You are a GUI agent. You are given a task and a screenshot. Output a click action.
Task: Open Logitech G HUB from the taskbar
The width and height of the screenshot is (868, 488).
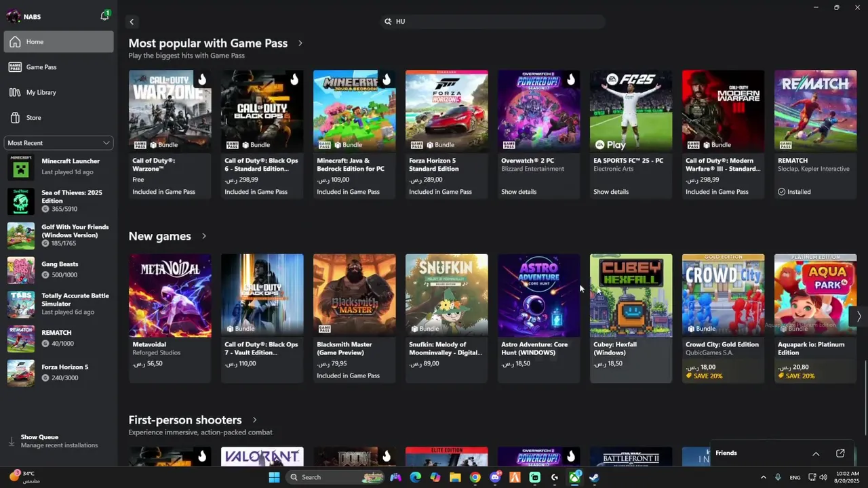555,477
